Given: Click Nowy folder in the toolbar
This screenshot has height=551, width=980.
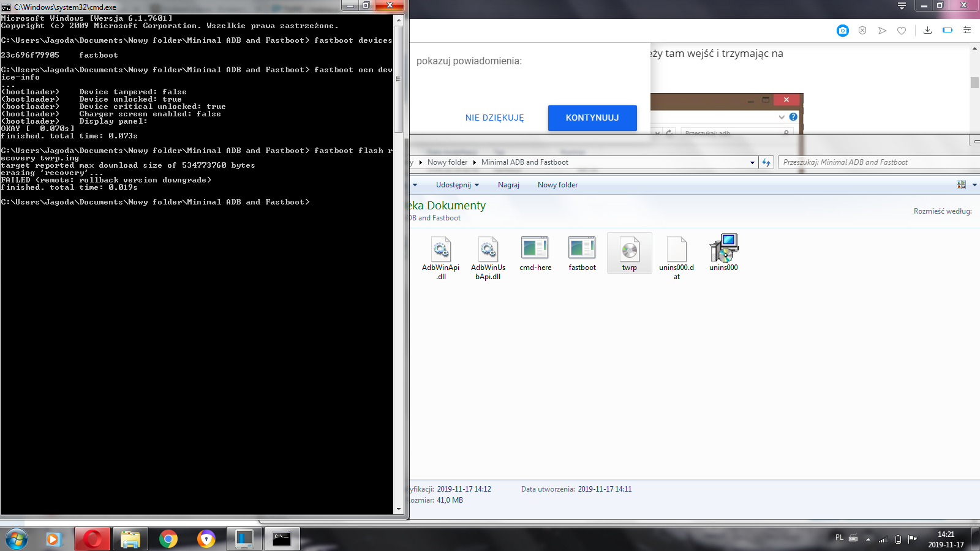Looking at the screenshot, I should (557, 185).
